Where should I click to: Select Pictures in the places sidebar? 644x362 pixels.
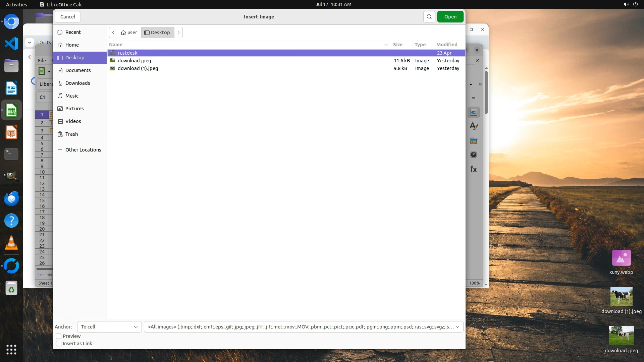[x=74, y=109]
